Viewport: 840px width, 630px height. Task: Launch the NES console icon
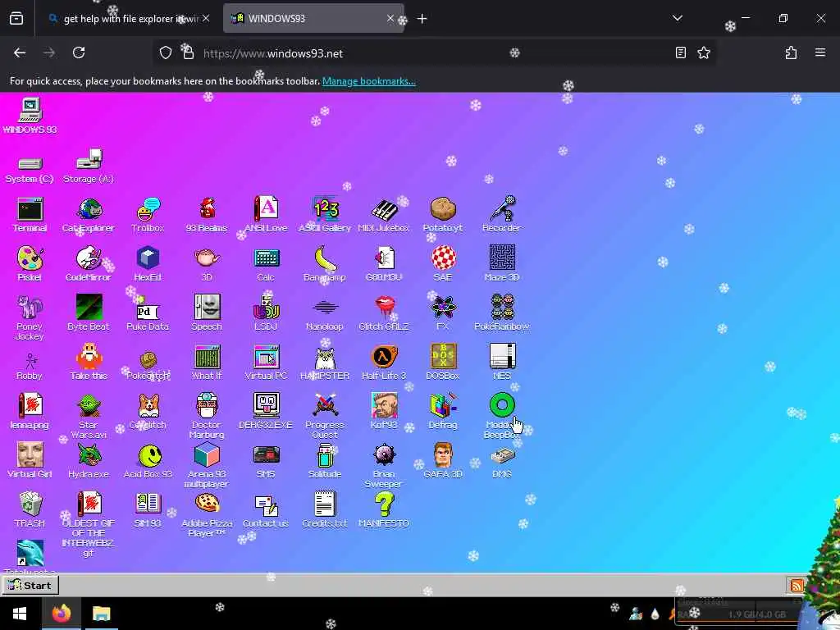click(502, 363)
